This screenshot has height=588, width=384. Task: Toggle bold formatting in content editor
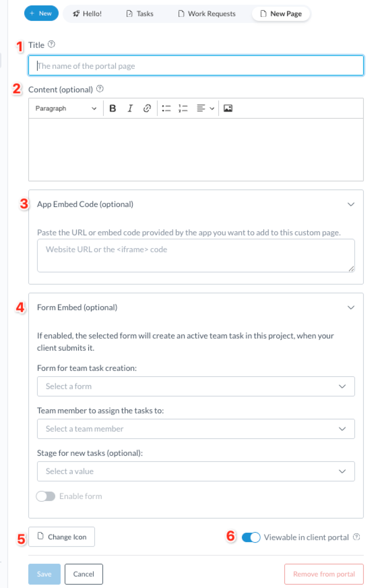[x=113, y=108]
